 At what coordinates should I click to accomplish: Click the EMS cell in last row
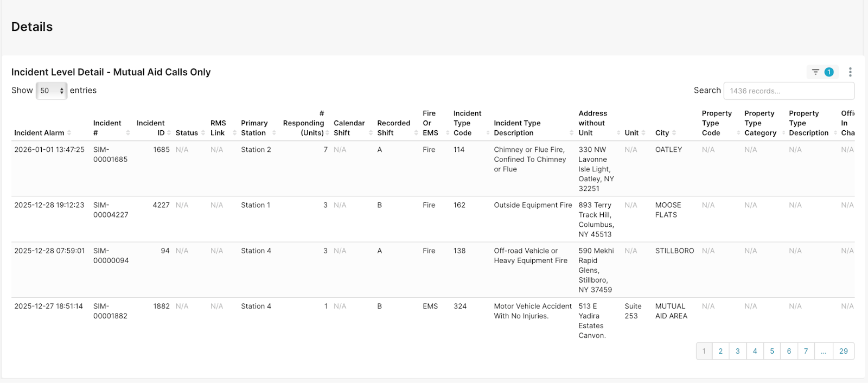(430, 306)
